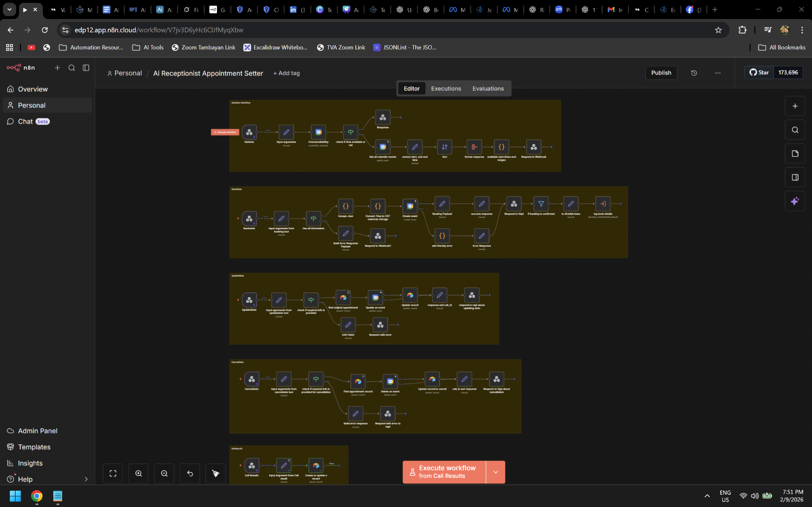Open the n8n sidebar search icon
This screenshot has height=507, width=812.
[71, 68]
